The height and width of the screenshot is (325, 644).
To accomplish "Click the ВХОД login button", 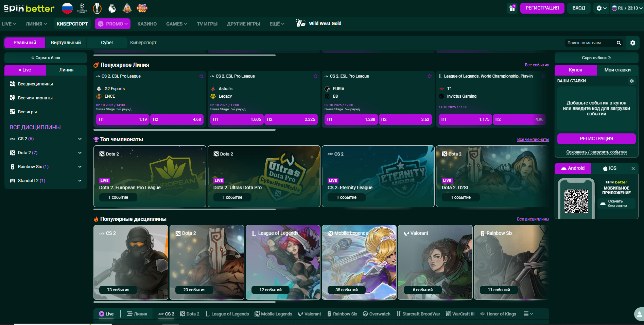I will tap(578, 8).
